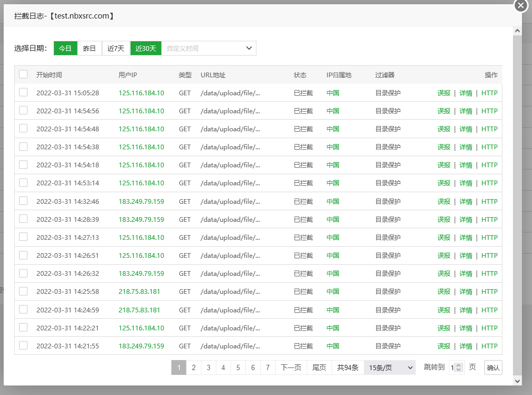Click IP 218.75.83.181 in 14:24:59 row
Screen dimensions: 532x395
pos(140,310)
